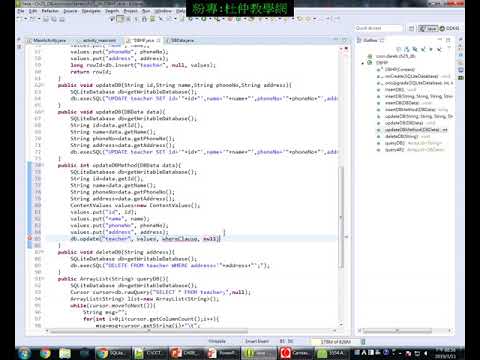Click Smart Insert in the status bar
The image size is (480, 360).
point(257,341)
